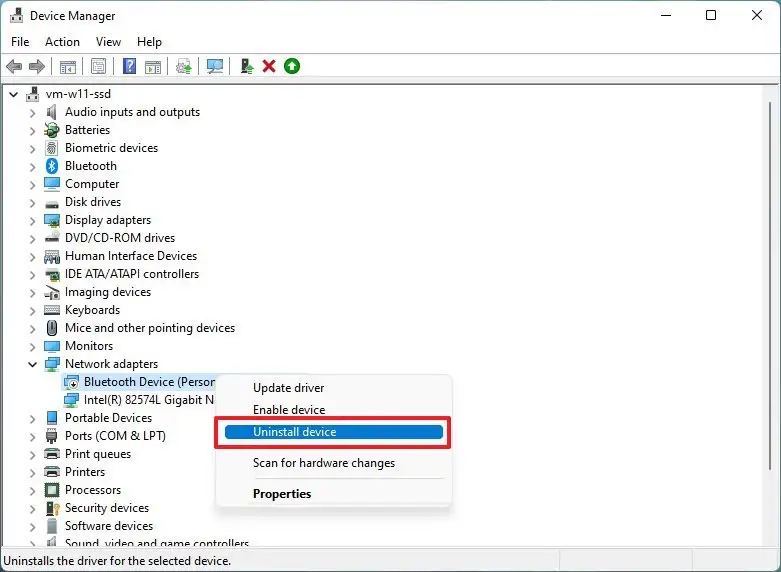Select Update driver in context menu

288,388
